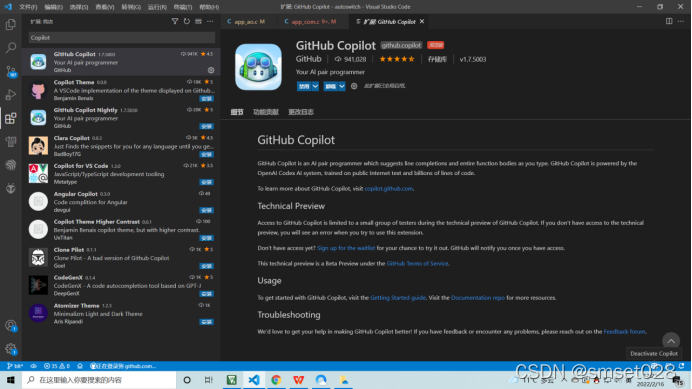Open the 帮助 (Help) menu
The width and height of the screenshot is (692, 389).
[x=209, y=7]
